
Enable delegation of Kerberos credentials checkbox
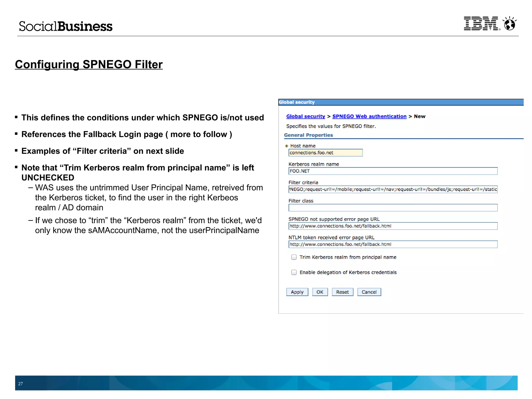(294, 272)
